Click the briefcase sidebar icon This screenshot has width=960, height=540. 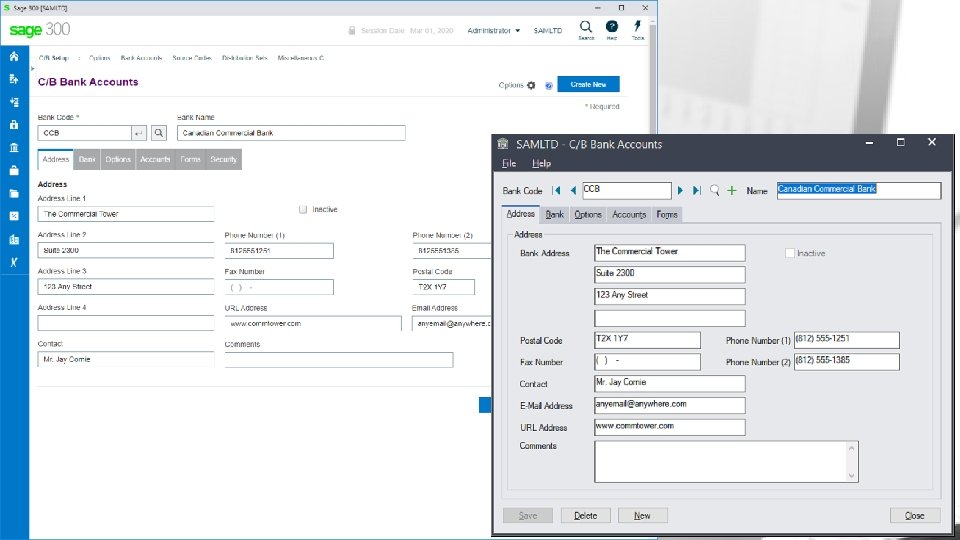click(14, 170)
